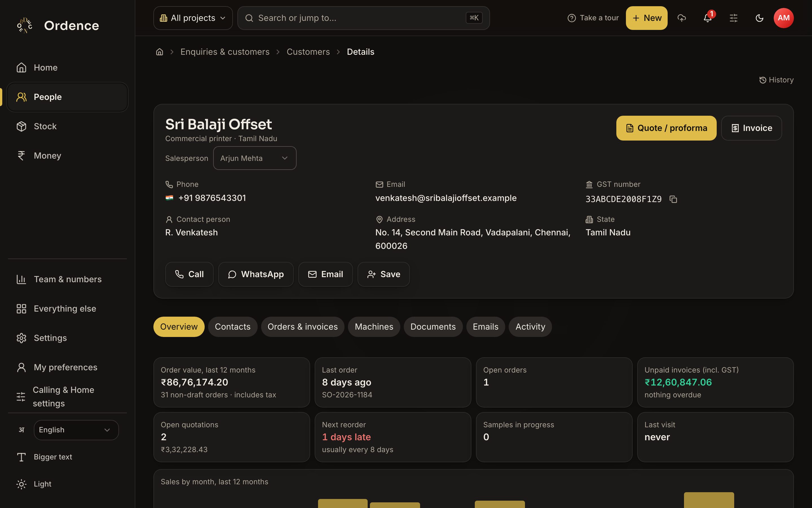Create an Invoice for this customer
Screen dimensions: 812x508
coord(751,128)
